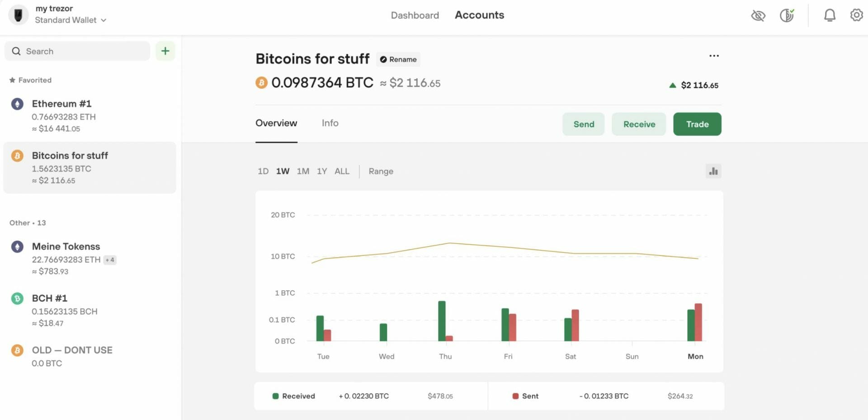This screenshot has width=868, height=420.
Task: Open the Standard Wallet dropdown chevron
Action: click(x=104, y=20)
